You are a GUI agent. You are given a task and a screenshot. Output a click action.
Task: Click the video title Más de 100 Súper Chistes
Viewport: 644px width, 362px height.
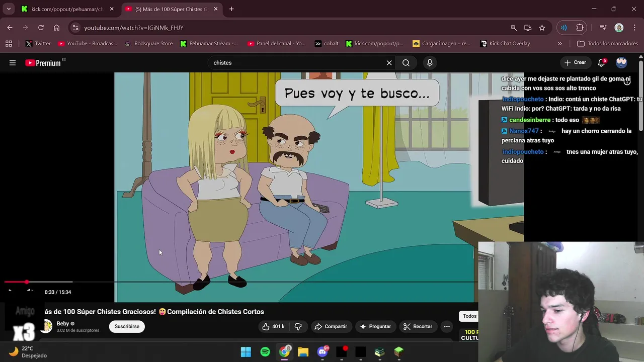(154, 312)
